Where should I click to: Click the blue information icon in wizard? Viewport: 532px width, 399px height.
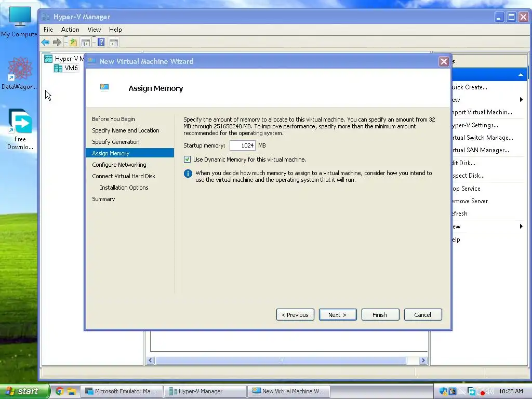188,174
